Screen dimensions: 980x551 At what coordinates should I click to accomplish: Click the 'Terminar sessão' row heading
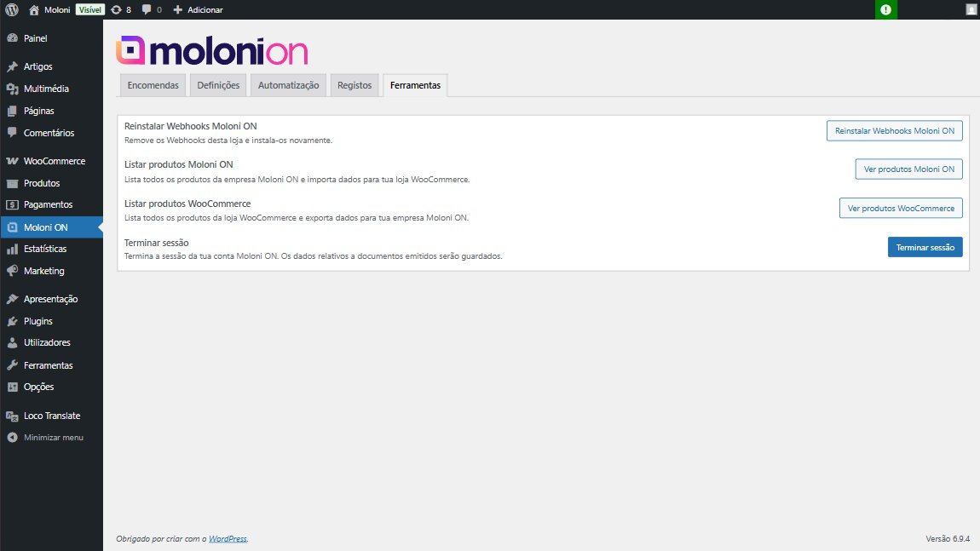click(x=156, y=243)
